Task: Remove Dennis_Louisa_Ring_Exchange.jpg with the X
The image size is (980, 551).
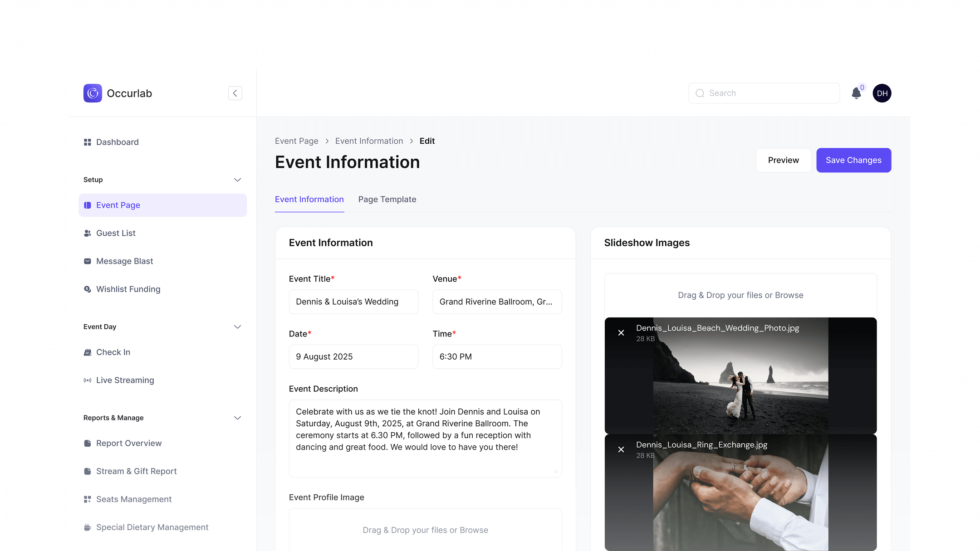Action: (x=621, y=449)
